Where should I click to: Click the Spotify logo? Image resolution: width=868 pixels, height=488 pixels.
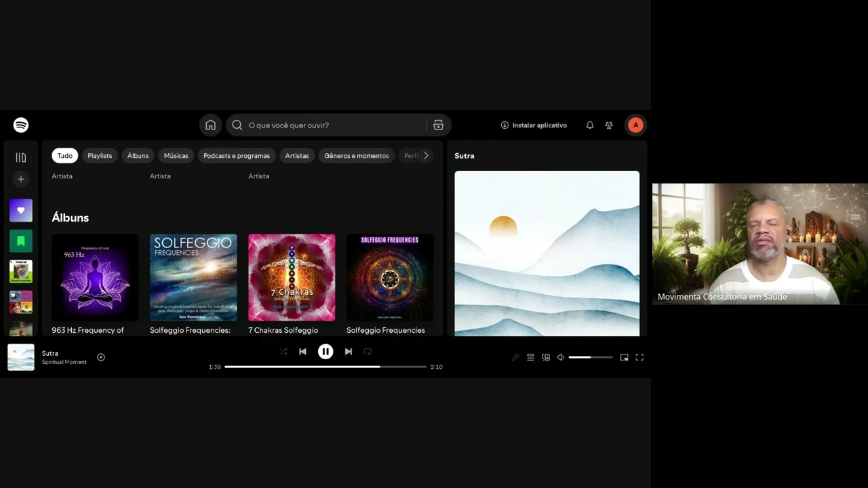coord(21,125)
